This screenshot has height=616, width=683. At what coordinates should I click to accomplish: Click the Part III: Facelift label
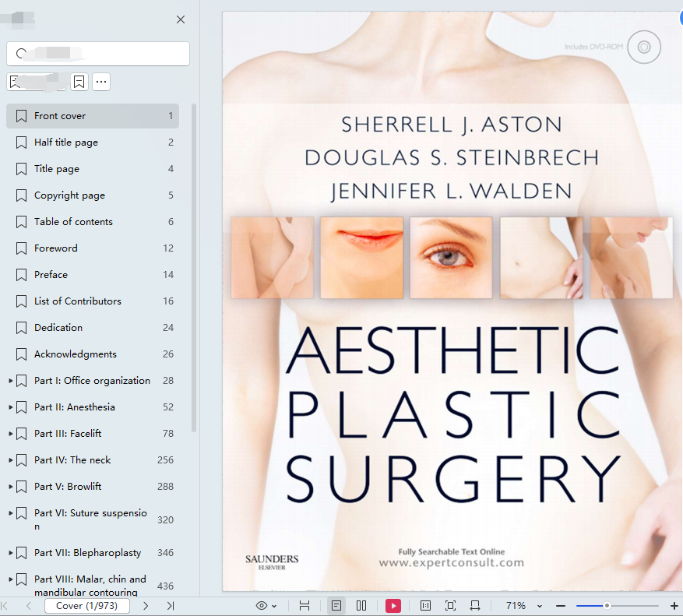pos(68,434)
